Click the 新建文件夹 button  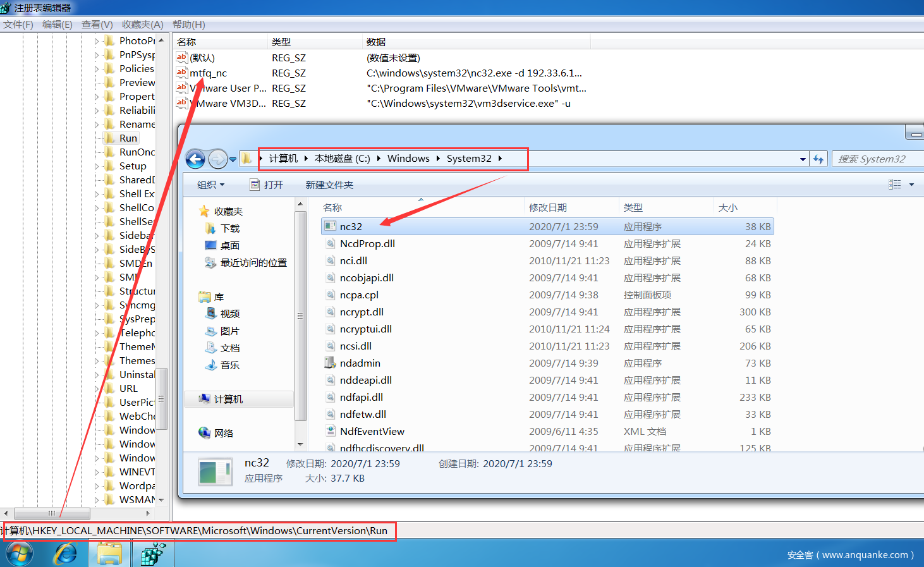[x=329, y=185]
